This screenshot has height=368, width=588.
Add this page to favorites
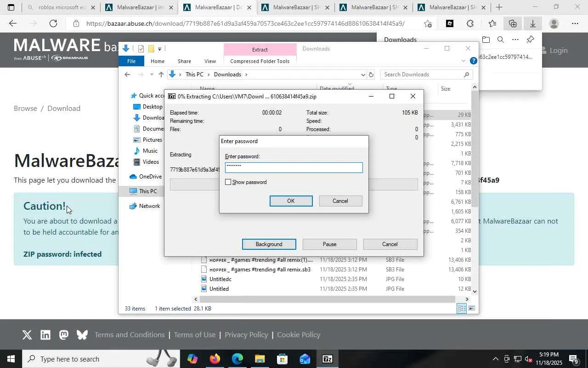(428, 23)
